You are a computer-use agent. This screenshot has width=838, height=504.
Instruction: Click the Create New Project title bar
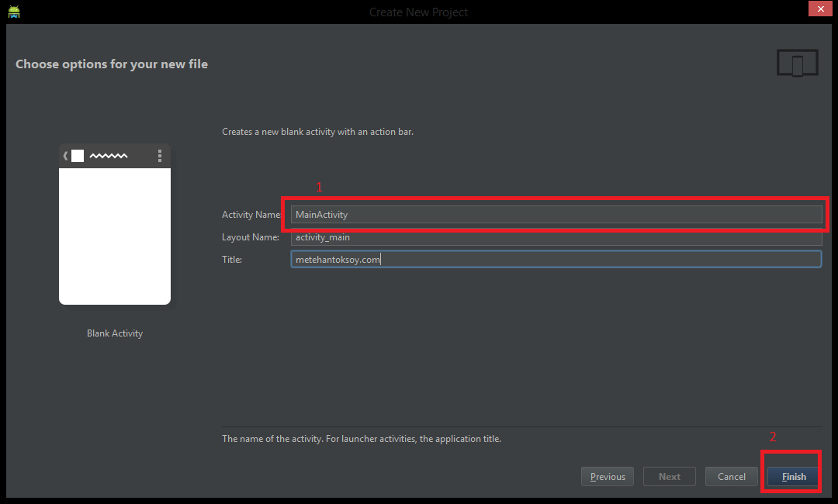pos(418,12)
